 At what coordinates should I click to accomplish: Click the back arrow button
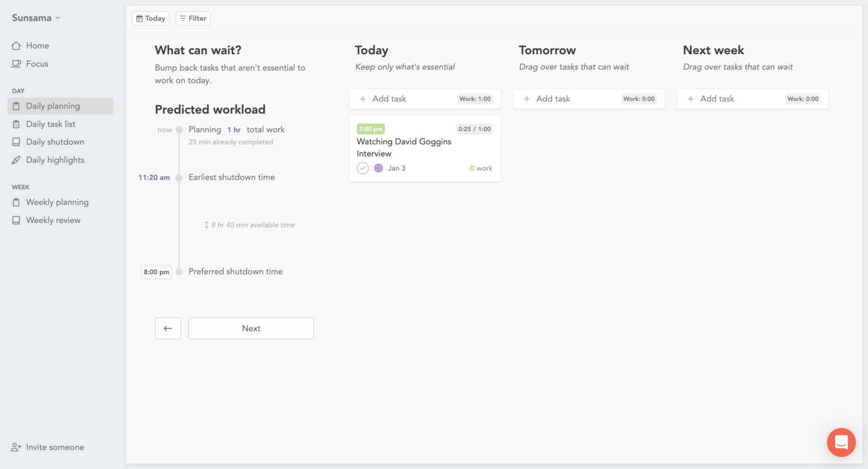(168, 328)
